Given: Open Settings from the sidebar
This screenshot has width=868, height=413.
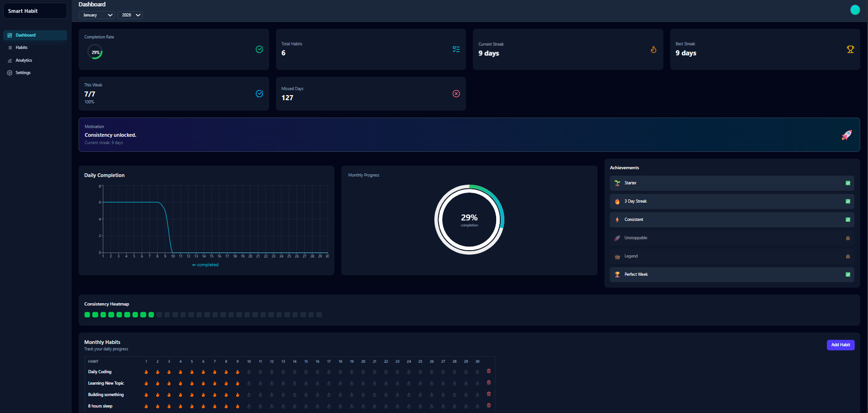Looking at the screenshot, I should click(x=23, y=73).
